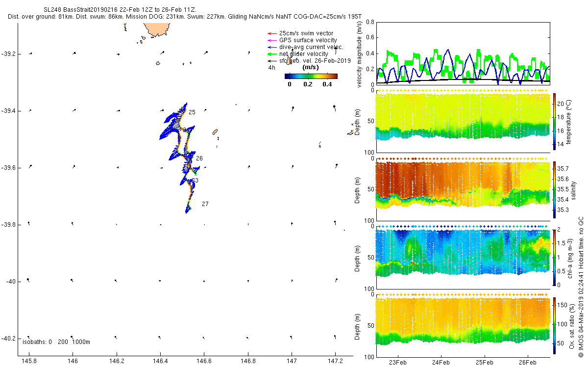Click the velocity (m/s) colorbar under the legend

click(311, 76)
